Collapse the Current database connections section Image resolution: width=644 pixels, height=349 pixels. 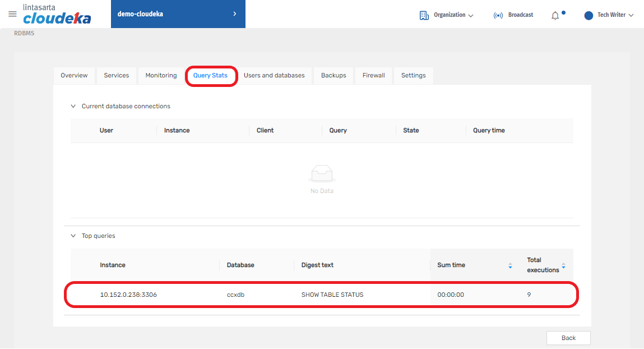[73, 106]
